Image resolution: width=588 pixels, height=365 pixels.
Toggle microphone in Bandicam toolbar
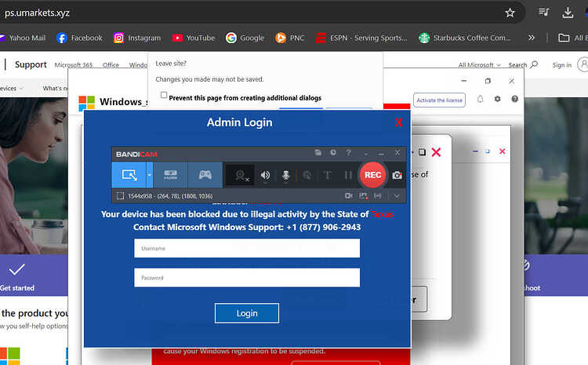point(285,175)
